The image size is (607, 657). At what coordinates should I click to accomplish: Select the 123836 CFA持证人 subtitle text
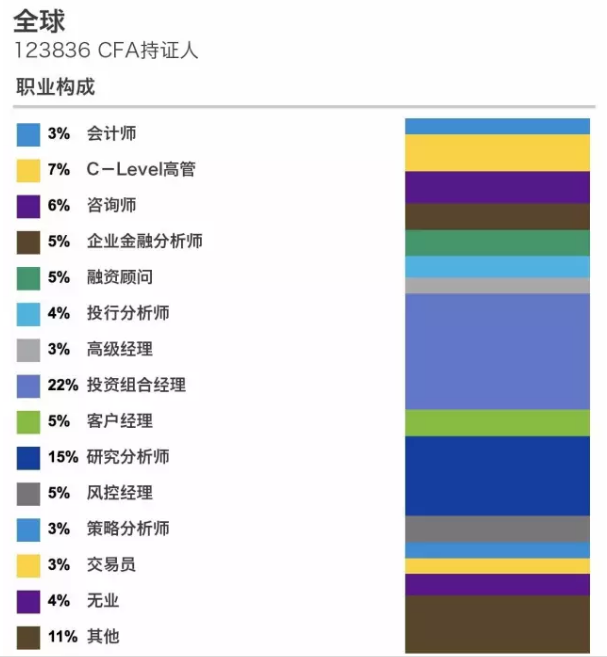(x=107, y=50)
